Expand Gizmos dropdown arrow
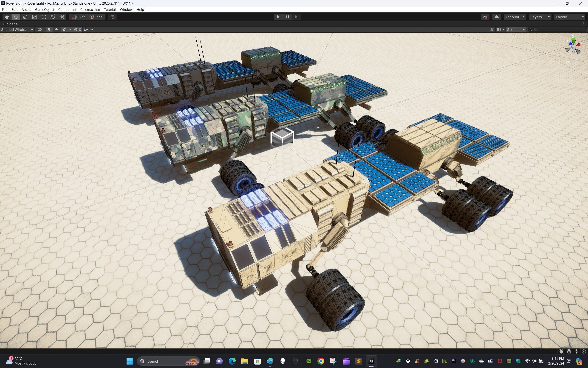Screen dimensions: 588x368 (524, 29)
